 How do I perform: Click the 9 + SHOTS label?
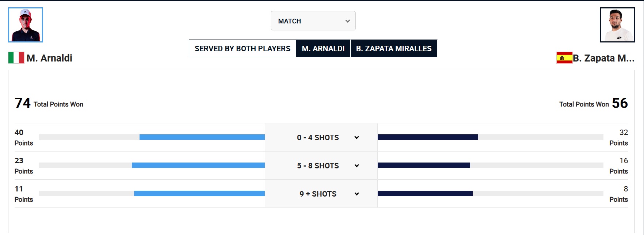(318, 194)
